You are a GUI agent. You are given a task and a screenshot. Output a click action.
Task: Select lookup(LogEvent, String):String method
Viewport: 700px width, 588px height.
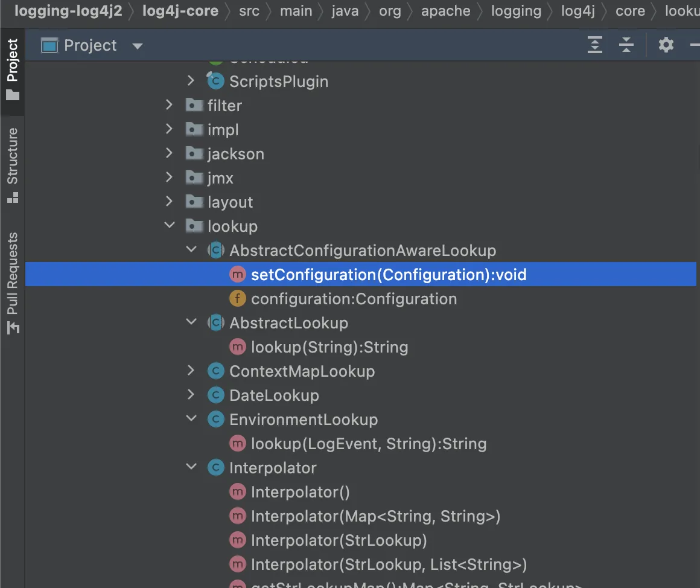click(x=369, y=444)
